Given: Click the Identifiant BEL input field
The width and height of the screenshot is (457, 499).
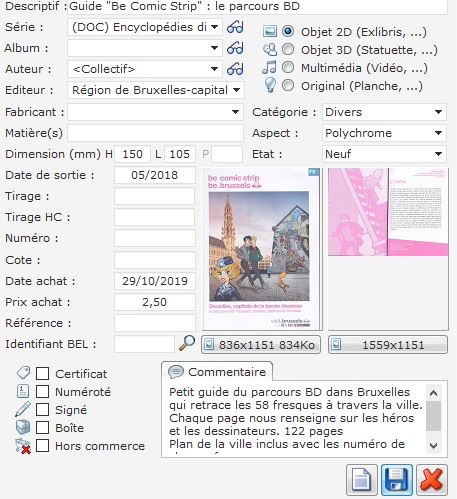Looking at the screenshot, I should coord(144,344).
